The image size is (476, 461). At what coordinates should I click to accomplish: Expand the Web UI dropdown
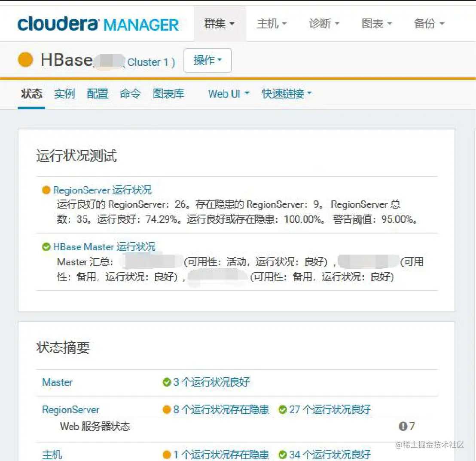click(x=229, y=94)
